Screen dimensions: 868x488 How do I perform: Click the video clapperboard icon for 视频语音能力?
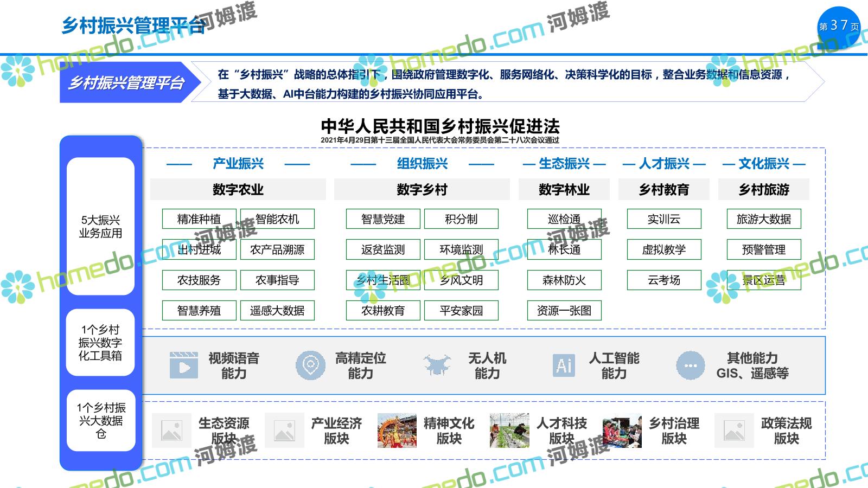pyautogui.click(x=184, y=365)
